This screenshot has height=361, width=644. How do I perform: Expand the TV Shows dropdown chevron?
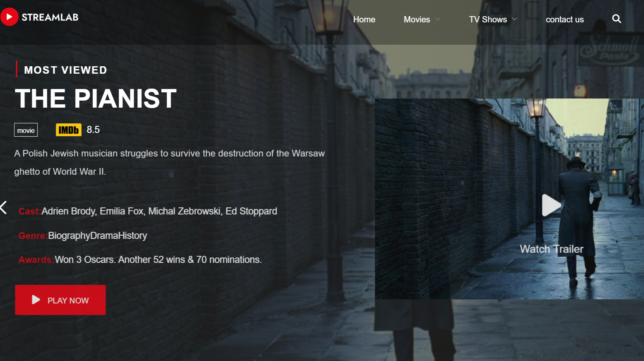(x=515, y=19)
